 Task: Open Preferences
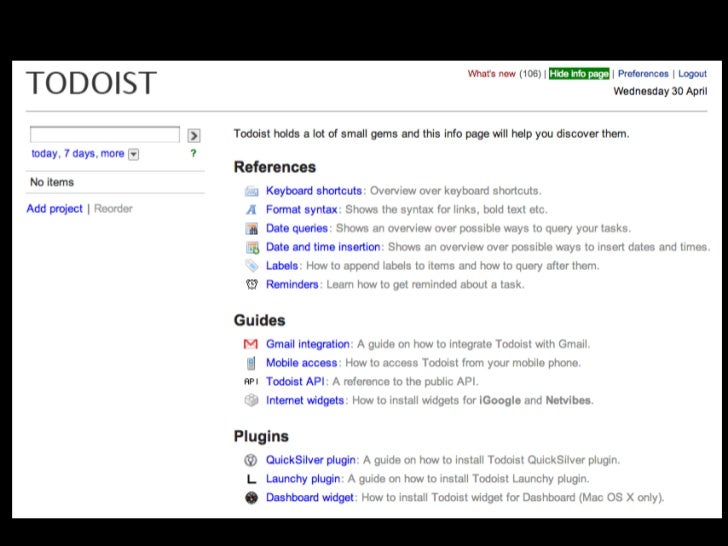[643, 74]
